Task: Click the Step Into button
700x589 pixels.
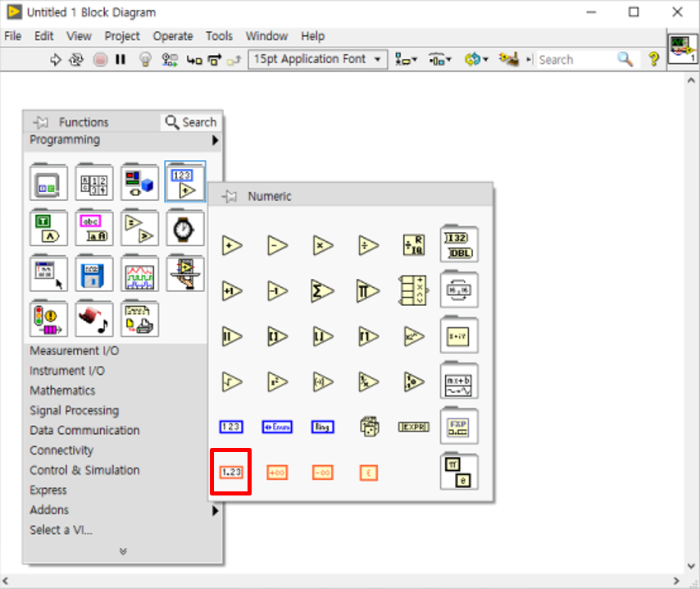Action: [194, 59]
